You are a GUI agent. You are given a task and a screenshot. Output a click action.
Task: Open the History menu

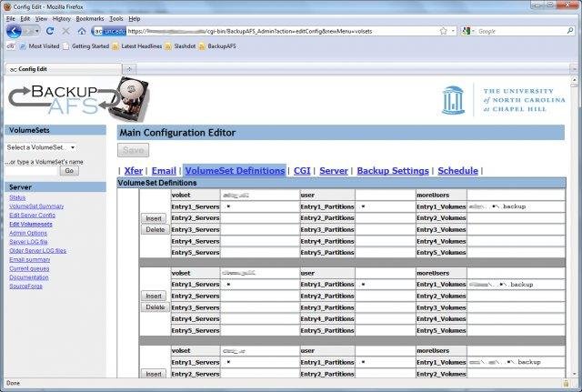coord(61,18)
